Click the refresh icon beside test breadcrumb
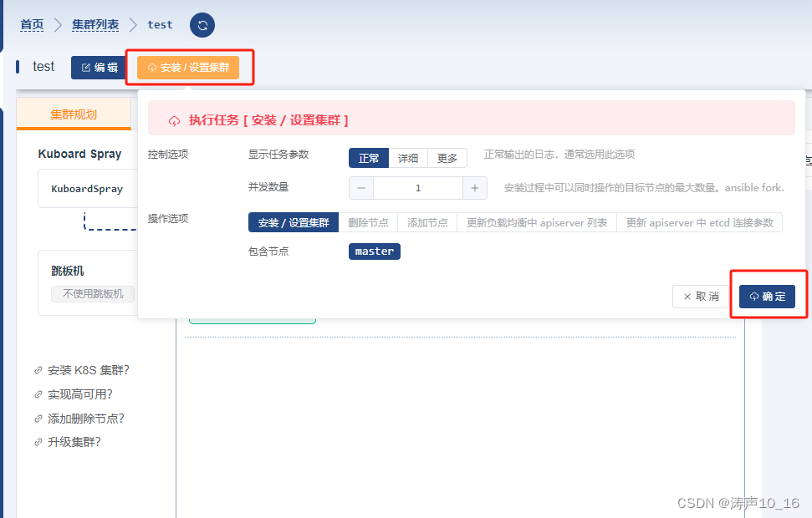The image size is (812, 518). tap(202, 25)
